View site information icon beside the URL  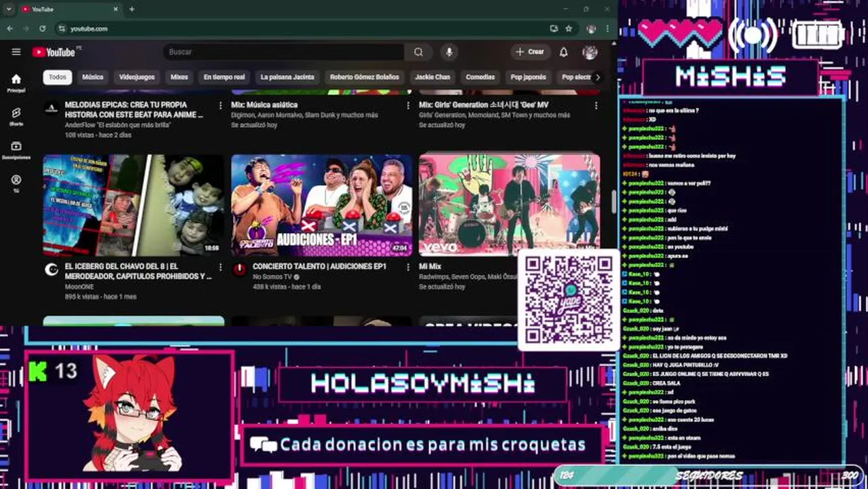[x=62, y=29]
